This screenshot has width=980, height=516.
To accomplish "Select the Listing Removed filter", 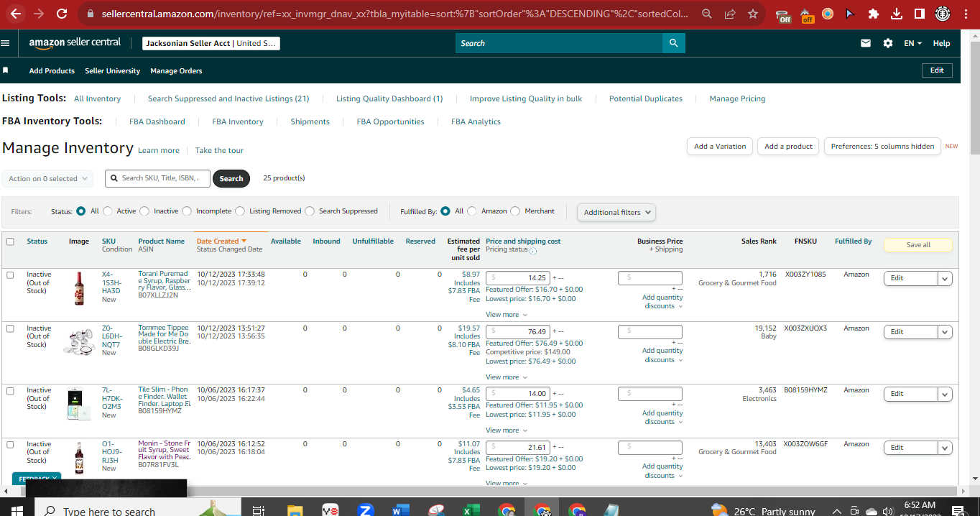I will click(240, 211).
